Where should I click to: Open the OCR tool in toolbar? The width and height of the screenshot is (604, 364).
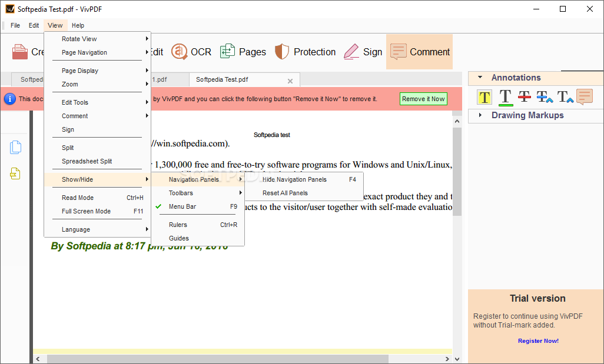point(191,52)
